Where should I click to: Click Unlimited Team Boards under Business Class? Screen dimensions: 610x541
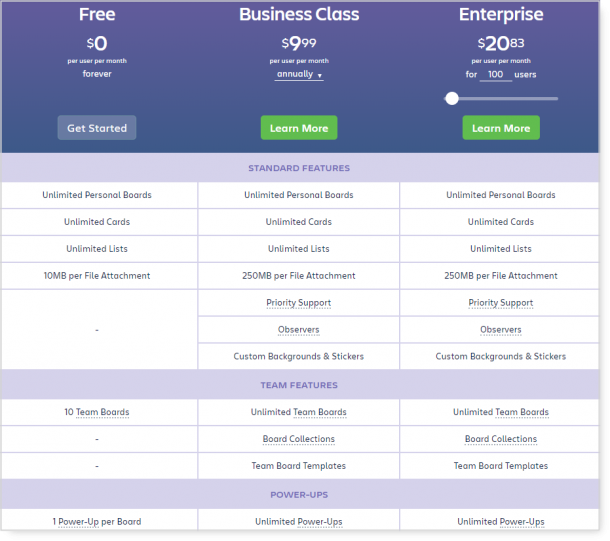click(299, 412)
